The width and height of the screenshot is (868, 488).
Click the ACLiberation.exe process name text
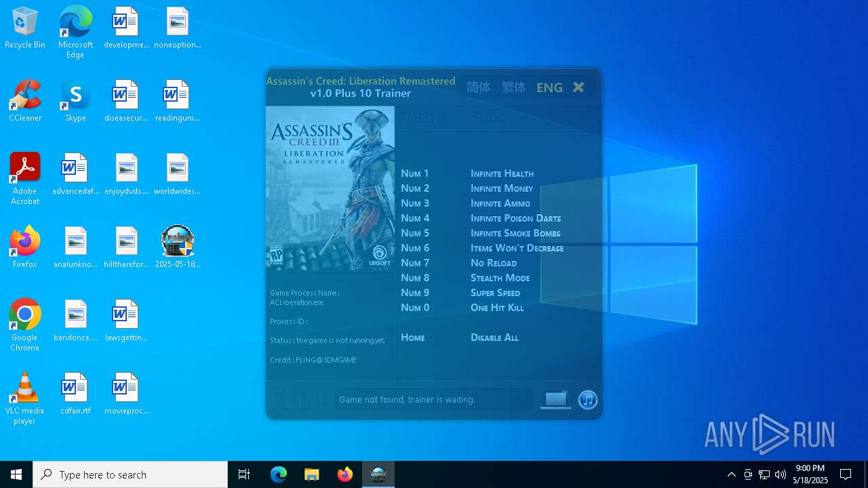point(296,302)
